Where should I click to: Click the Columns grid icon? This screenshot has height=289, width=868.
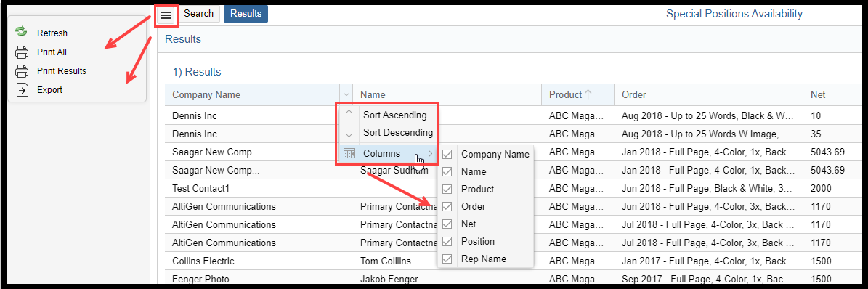pos(349,153)
